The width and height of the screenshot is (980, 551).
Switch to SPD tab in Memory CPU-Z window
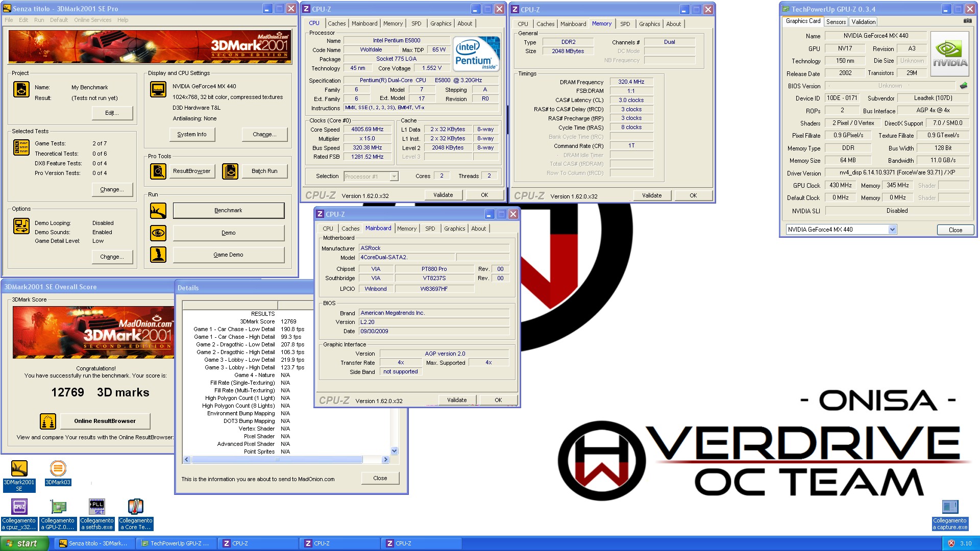tap(625, 24)
